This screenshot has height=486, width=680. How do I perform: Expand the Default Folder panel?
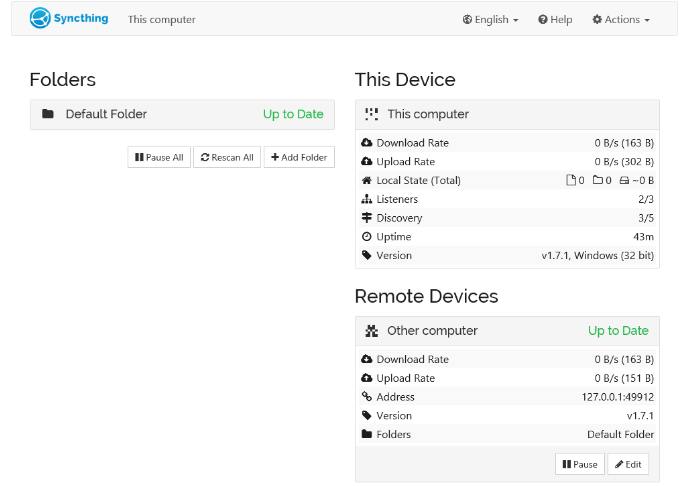(182, 114)
